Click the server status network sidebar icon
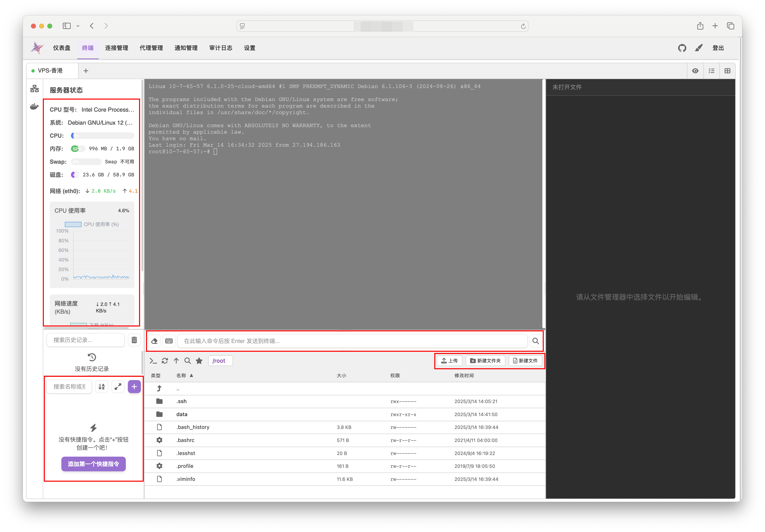 (x=34, y=89)
